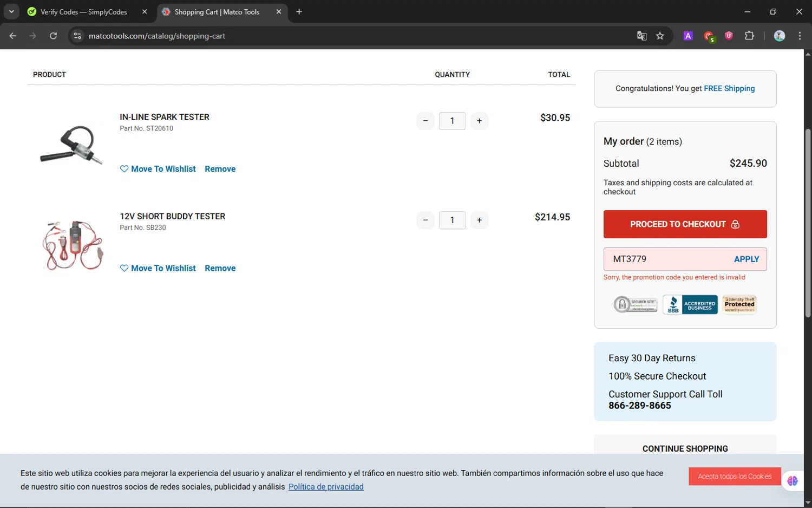Close the Shopping Cart Matco Tools tab

tap(279, 12)
